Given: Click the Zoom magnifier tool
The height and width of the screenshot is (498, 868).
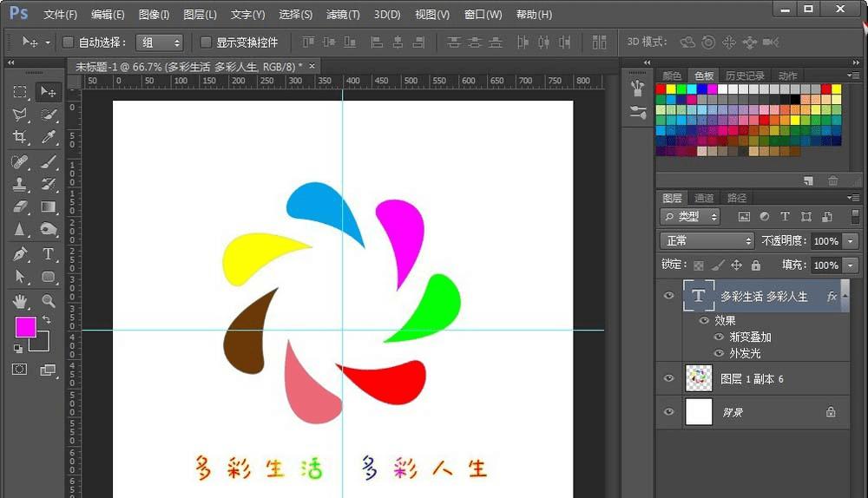Looking at the screenshot, I should [x=49, y=301].
